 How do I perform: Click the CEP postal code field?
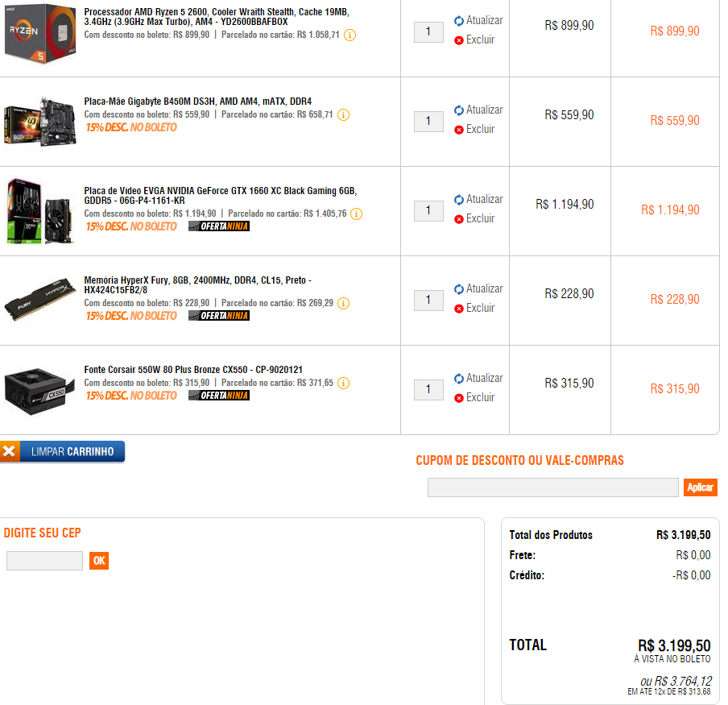44,561
